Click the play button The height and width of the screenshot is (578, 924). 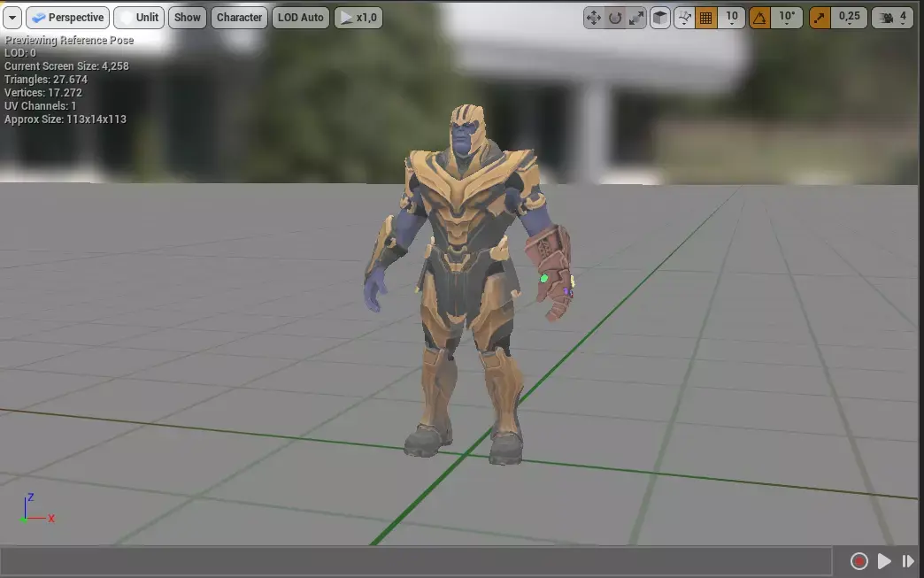click(x=884, y=561)
